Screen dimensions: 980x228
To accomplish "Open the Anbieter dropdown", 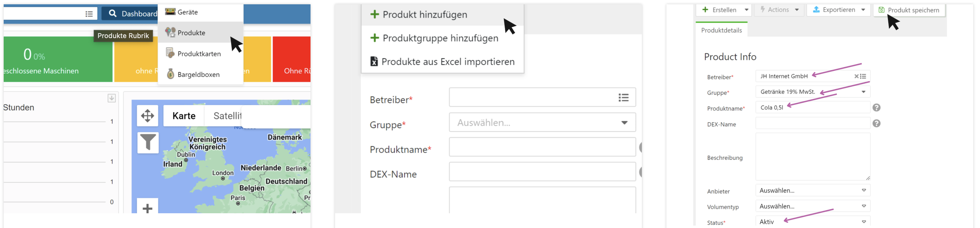I will [812, 191].
